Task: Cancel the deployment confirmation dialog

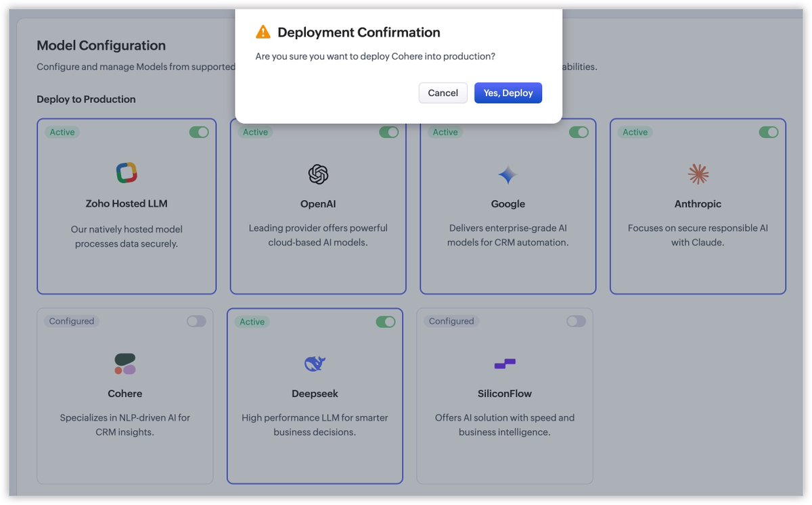Action: click(443, 93)
